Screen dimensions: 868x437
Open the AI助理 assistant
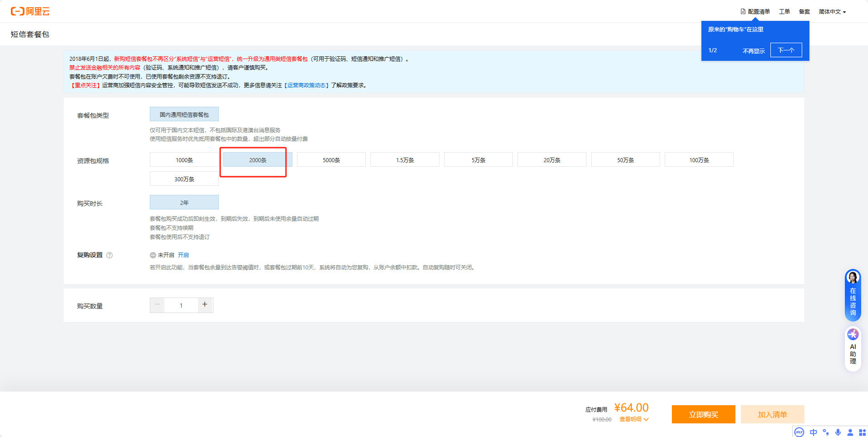pos(853,349)
